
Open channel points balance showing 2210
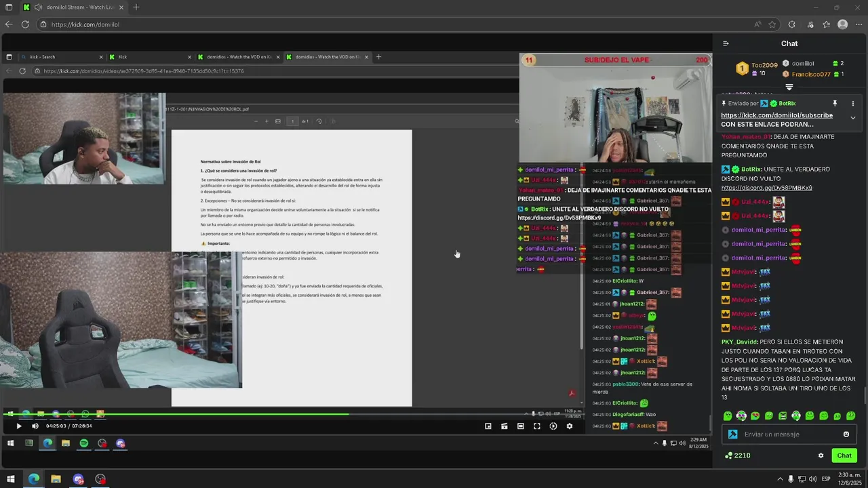coord(738,455)
